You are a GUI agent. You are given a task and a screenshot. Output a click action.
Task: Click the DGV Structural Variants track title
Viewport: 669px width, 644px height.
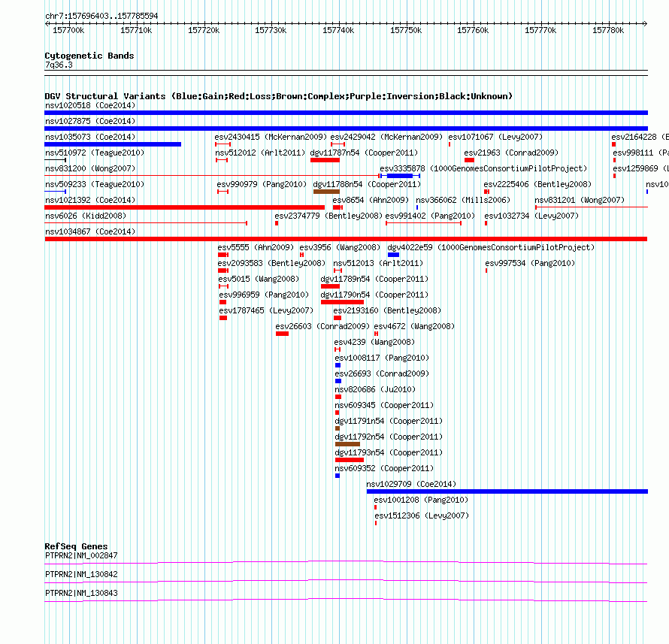tap(278, 96)
